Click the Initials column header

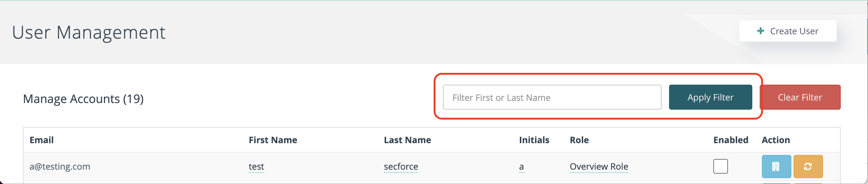534,140
